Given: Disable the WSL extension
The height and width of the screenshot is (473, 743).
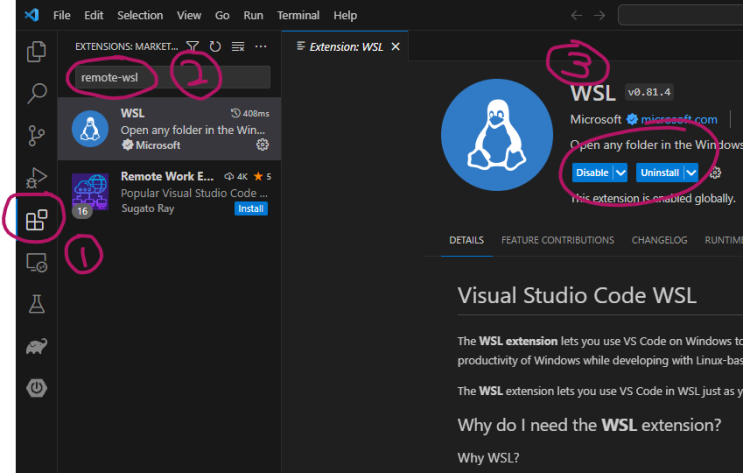Looking at the screenshot, I should pos(592,173).
